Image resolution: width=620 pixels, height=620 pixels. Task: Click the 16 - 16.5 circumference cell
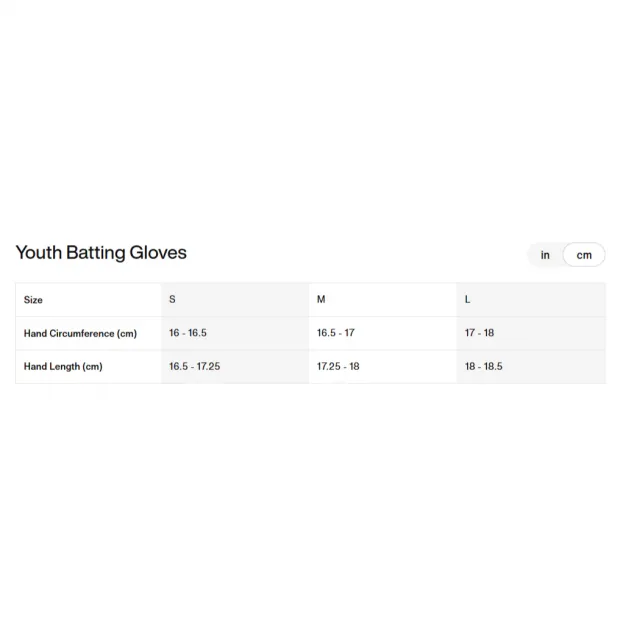point(188,333)
